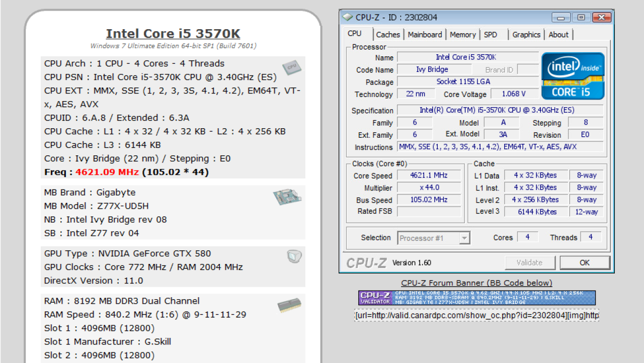Click the Threads count field in CPU-Z
The image size is (644, 363).
[x=591, y=237]
